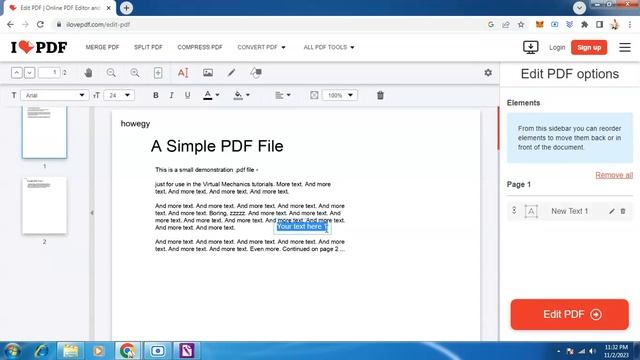Click the browser back button

pyautogui.click(x=10, y=24)
